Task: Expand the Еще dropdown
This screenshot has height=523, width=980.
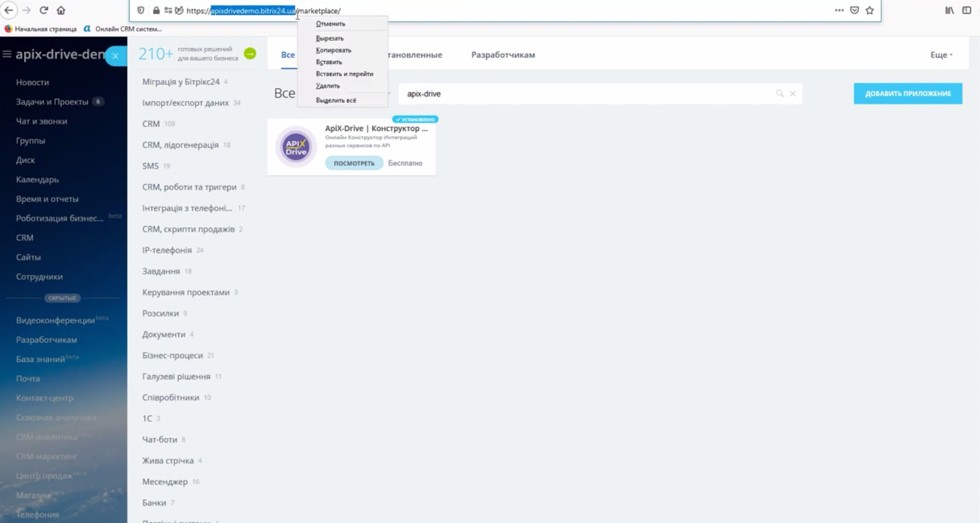Action: click(942, 54)
